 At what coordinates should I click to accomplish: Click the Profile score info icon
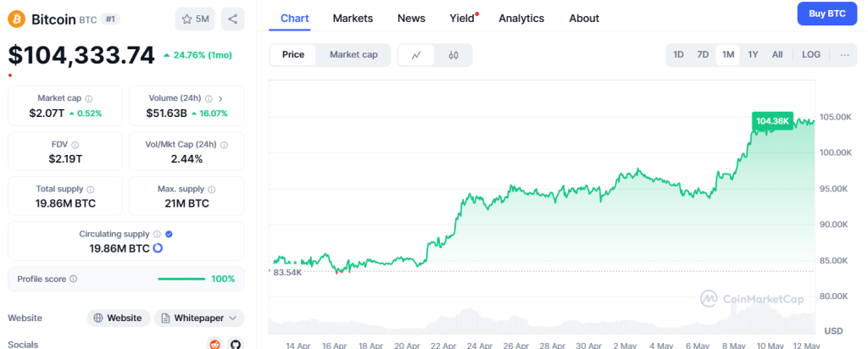[x=74, y=279]
